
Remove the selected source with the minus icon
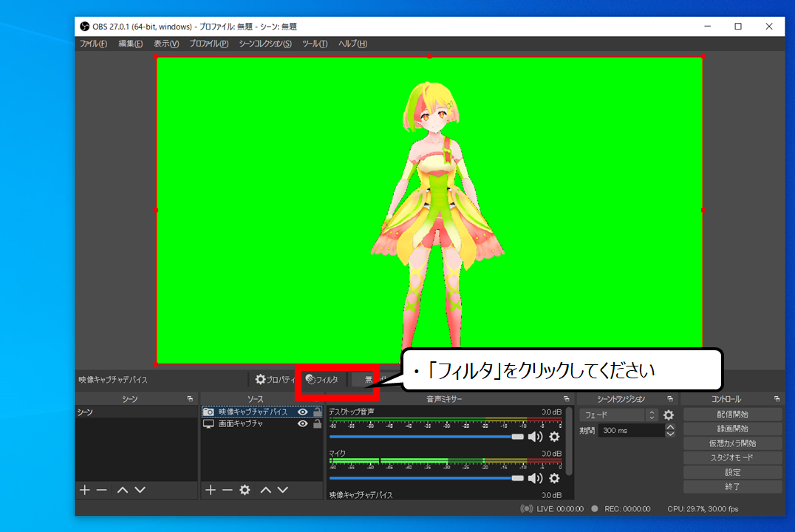[x=227, y=490]
